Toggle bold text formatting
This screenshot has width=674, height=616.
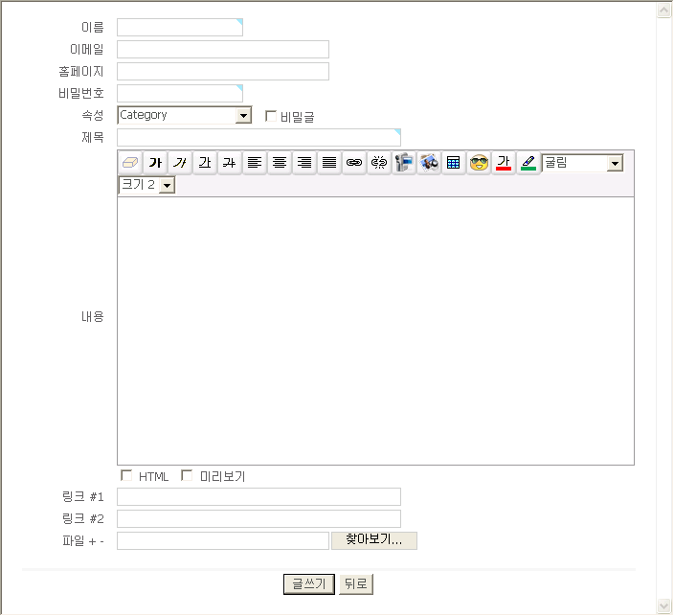click(155, 163)
